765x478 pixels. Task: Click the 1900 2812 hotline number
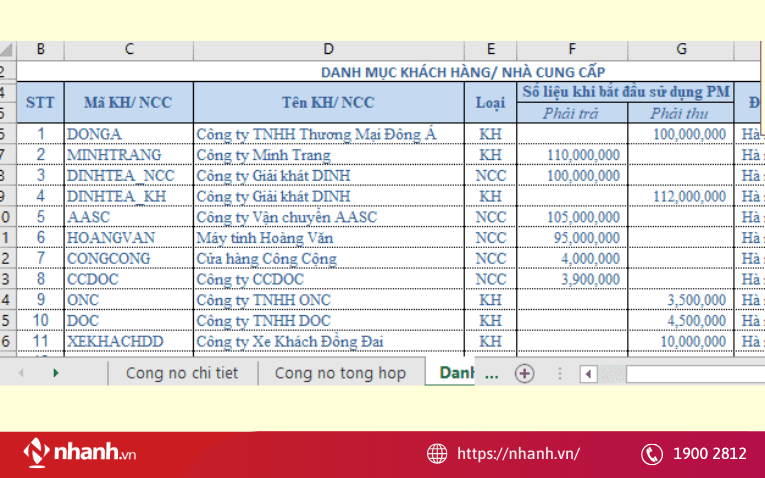pyautogui.click(x=709, y=454)
